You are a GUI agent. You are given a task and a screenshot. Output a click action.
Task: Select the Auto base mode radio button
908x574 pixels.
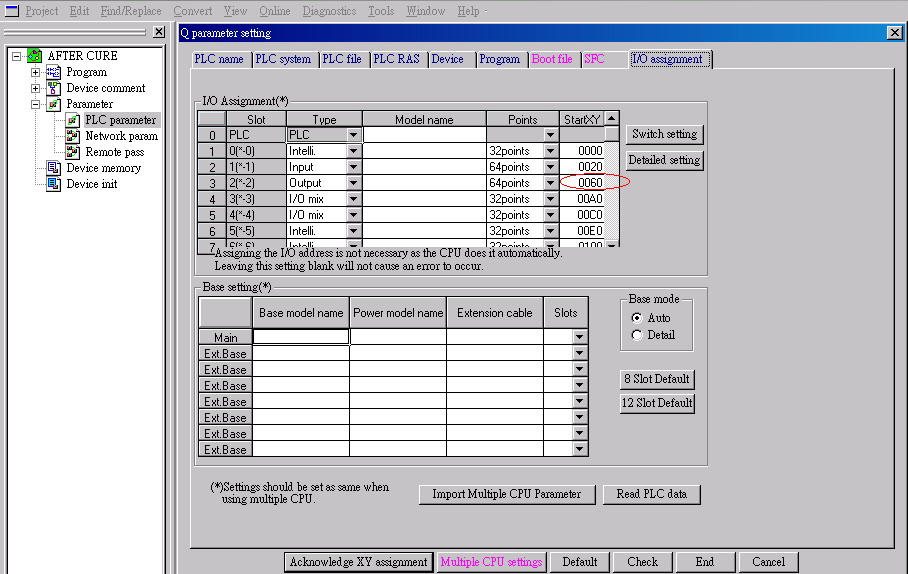(x=637, y=318)
